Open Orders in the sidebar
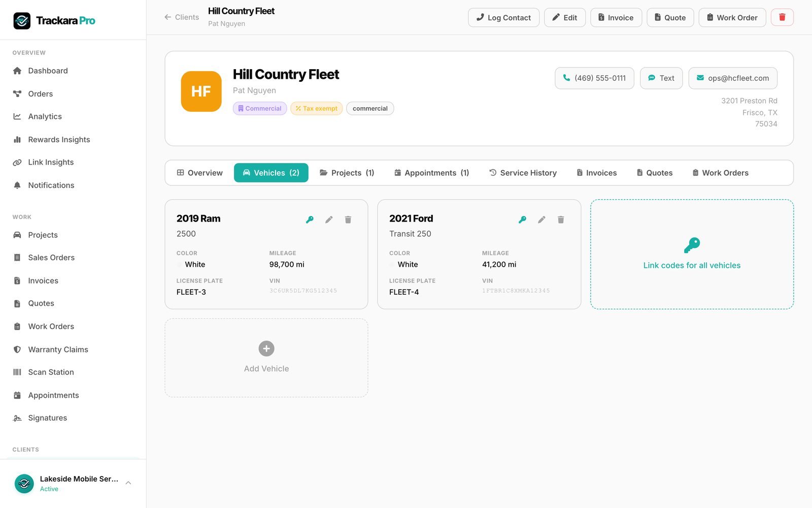This screenshot has height=508, width=812. pos(73,93)
